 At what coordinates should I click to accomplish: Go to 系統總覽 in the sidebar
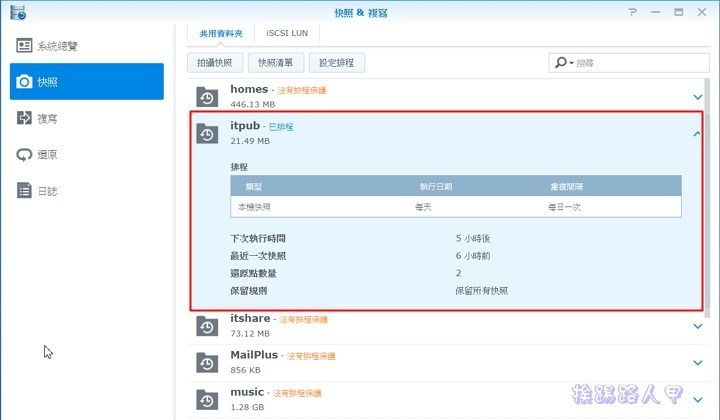tap(57, 46)
